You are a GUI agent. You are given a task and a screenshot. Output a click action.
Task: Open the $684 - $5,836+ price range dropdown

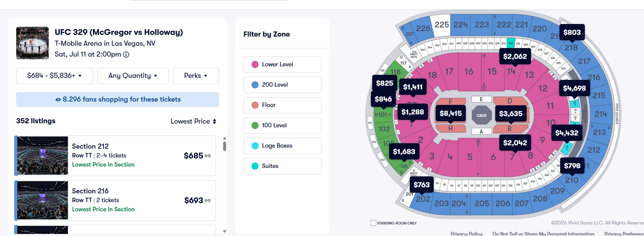click(55, 76)
